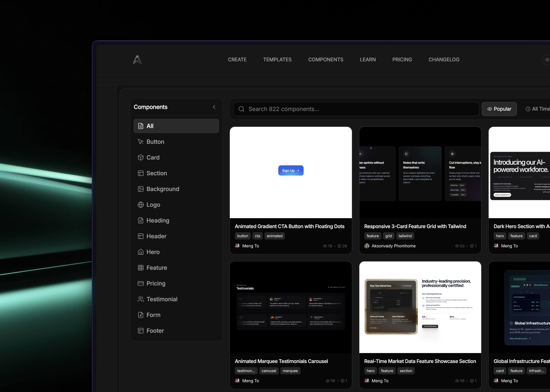Select the Heading category in the sidebar
Image resolution: width=550 pixels, height=392 pixels.
158,220
